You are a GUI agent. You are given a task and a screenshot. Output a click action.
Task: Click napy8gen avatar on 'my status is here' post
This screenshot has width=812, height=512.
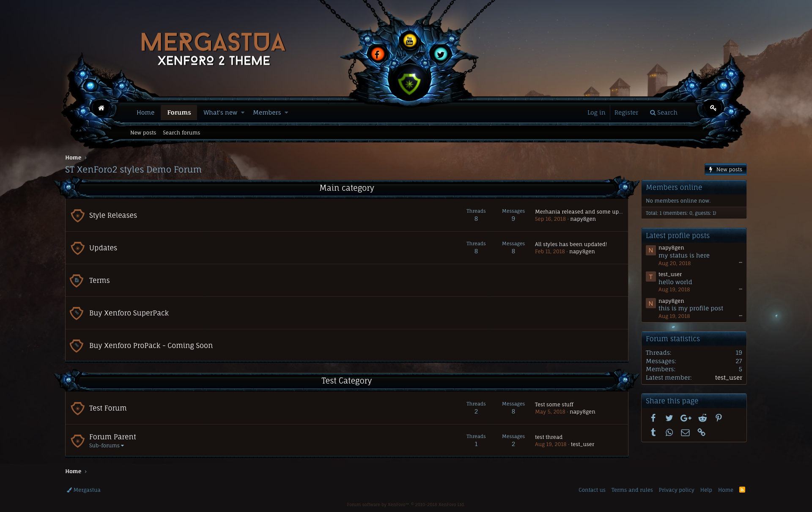click(x=650, y=250)
